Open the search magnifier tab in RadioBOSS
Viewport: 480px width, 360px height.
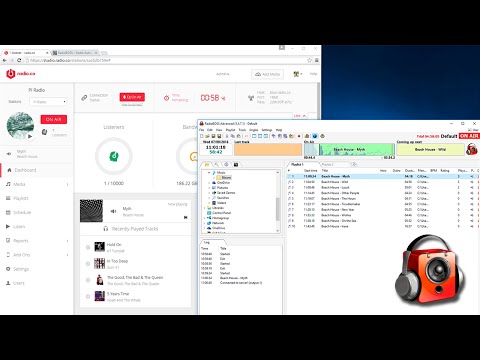pyautogui.click(x=216, y=164)
